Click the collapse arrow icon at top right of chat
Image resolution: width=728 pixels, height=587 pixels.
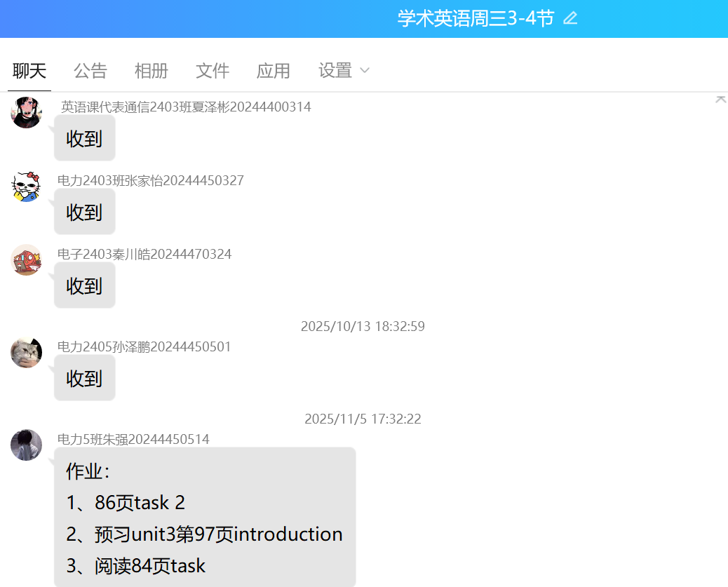coord(720,100)
